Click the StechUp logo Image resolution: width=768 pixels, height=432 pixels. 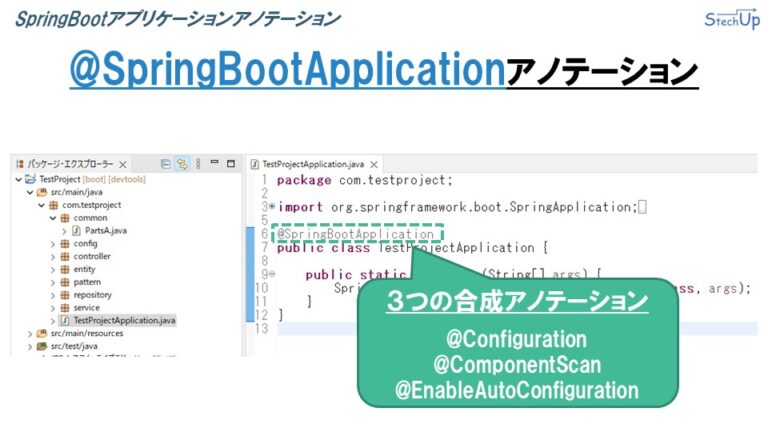tap(731, 19)
